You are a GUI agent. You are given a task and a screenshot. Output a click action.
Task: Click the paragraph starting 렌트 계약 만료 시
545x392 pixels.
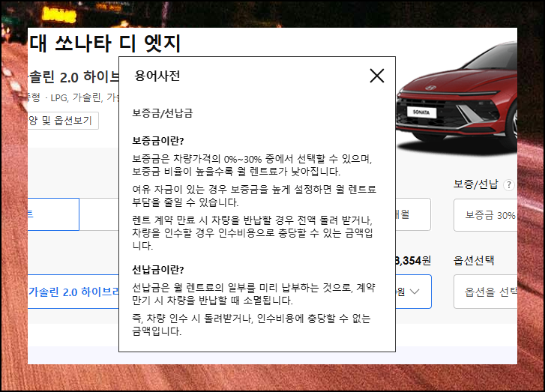pyautogui.click(x=253, y=232)
